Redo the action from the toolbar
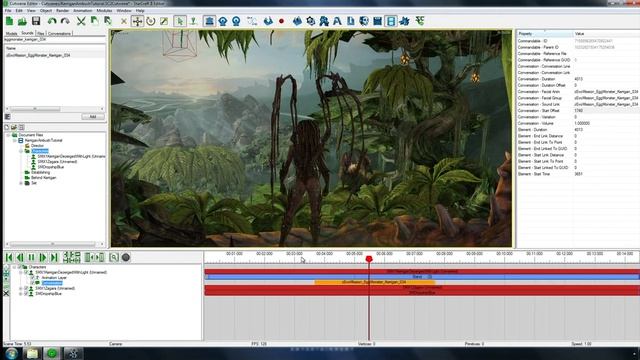Image resolution: width=640 pixels, height=360 pixels. (x=65, y=21)
